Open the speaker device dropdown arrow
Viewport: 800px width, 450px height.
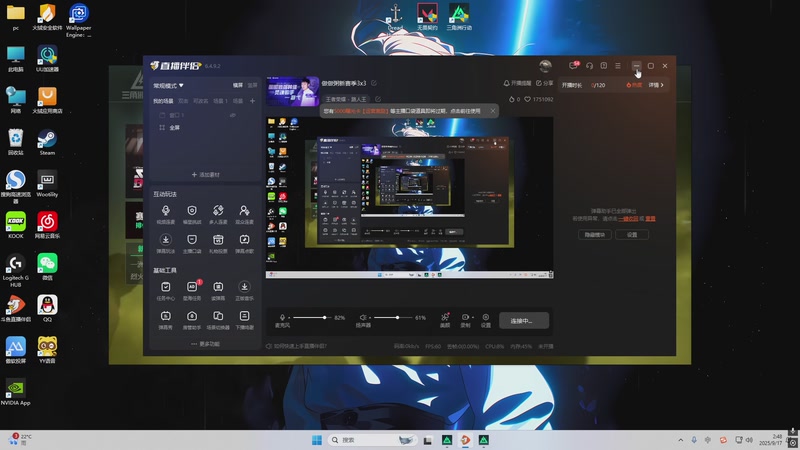pyautogui.click(x=369, y=317)
